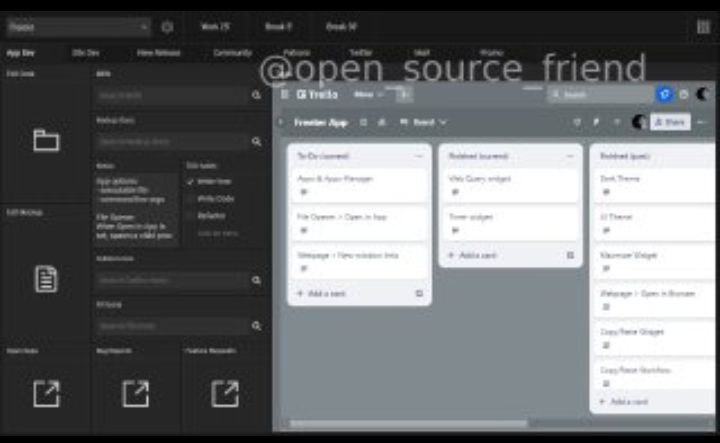Click the Share button on Trello board
This screenshot has width=720, height=443.
pyautogui.click(x=670, y=122)
